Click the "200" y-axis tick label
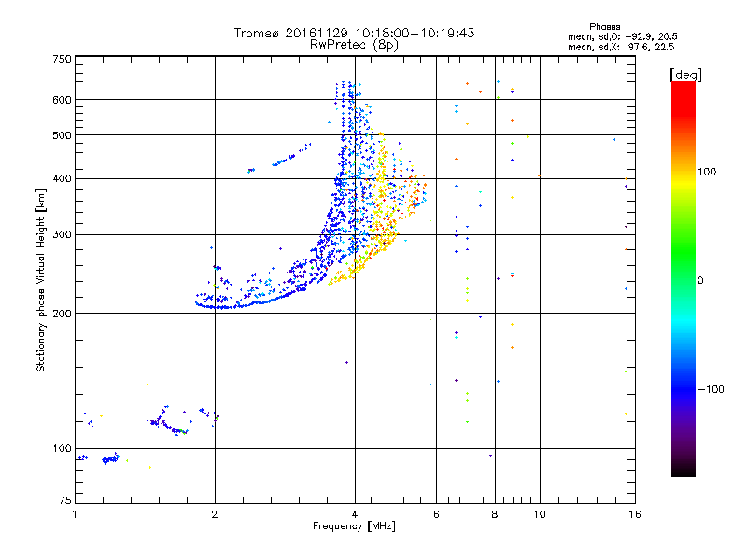 [62, 314]
